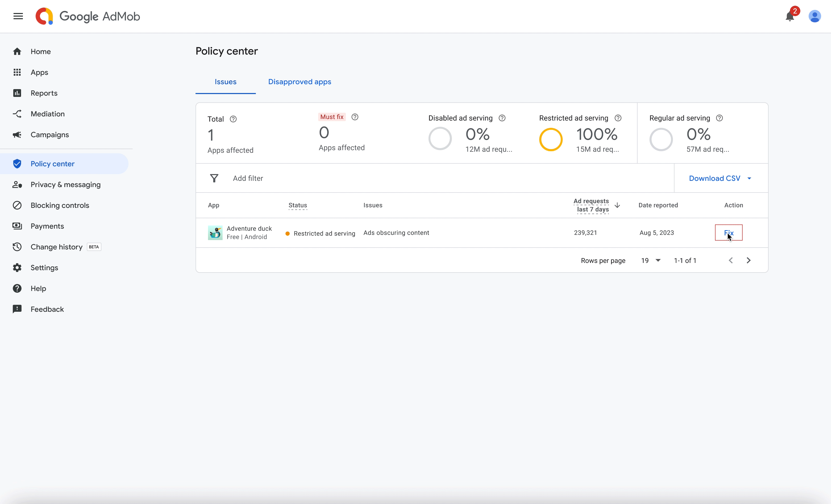Open Change history in the sidebar
This screenshot has height=504, width=831.
56,247
